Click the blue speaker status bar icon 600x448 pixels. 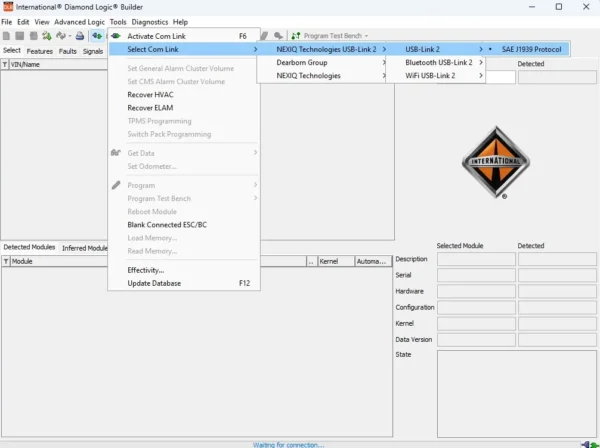coord(585,445)
